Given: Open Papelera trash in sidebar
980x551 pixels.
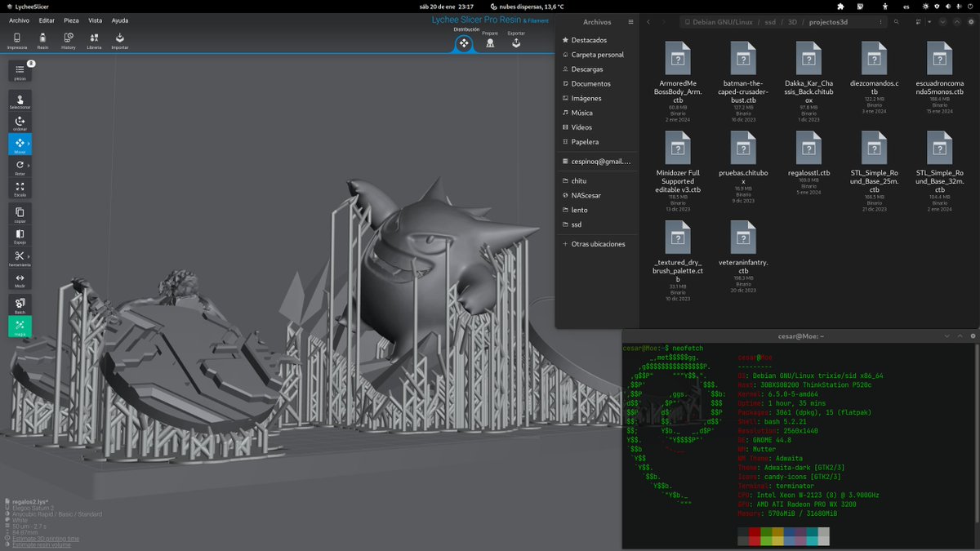Looking at the screenshot, I should 595,142.
